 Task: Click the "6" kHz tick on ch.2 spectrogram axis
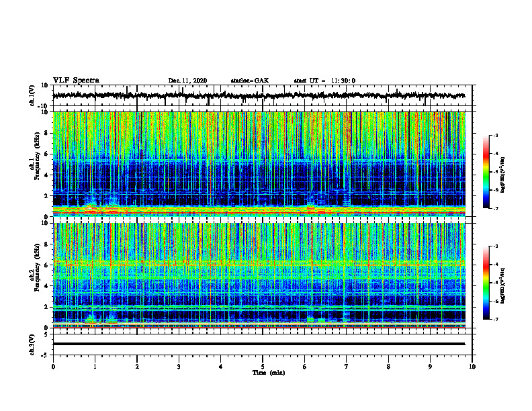[x=47, y=265]
